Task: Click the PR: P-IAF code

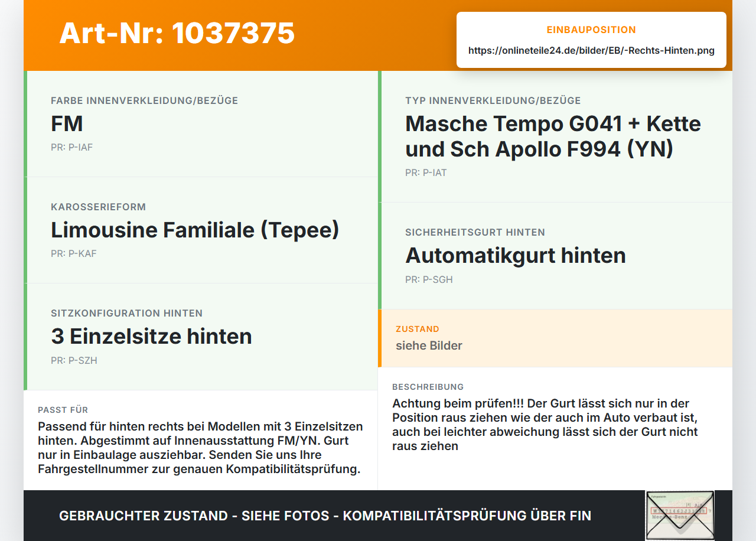Action: (x=71, y=148)
